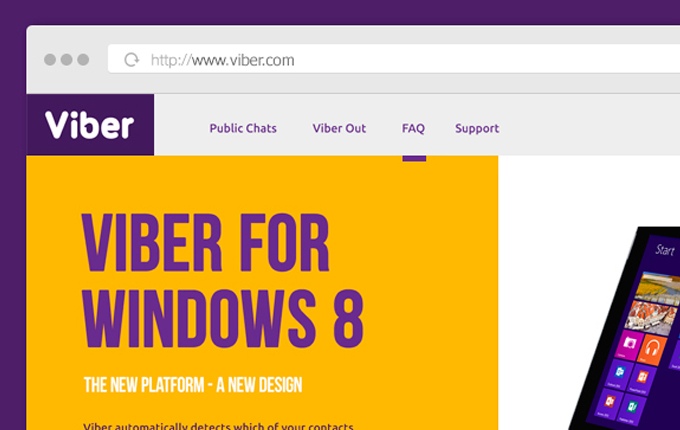This screenshot has width=680, height=430.
Task: Open the Viber Out menu item
Action: point(339,128)
